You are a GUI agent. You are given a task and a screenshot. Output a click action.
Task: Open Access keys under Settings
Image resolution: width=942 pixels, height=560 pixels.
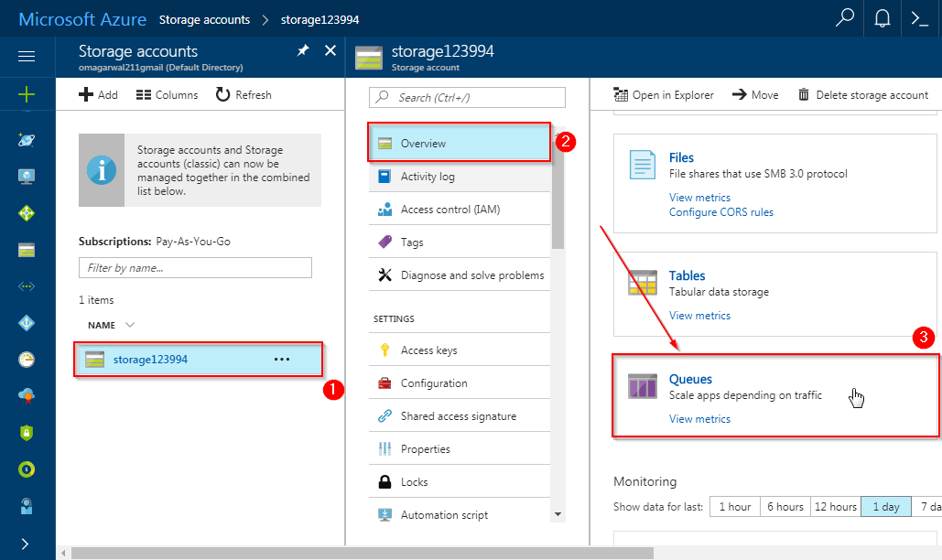pyautogui.click(x=459, y=350)
